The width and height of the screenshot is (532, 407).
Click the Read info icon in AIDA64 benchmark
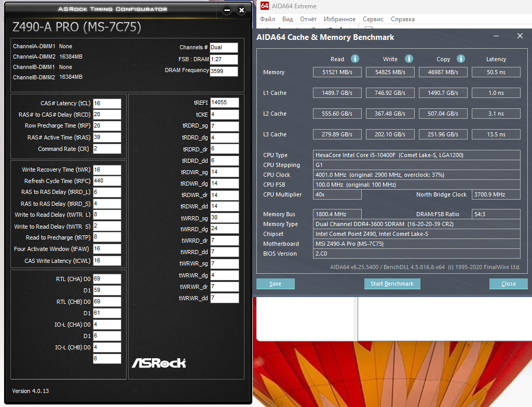[x=355, y=59]
